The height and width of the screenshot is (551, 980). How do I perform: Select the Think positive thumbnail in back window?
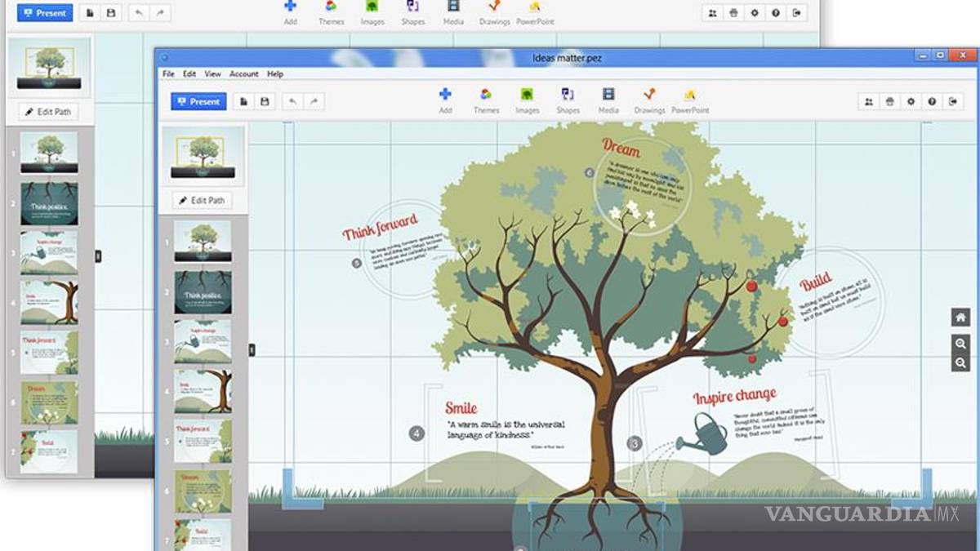tap(49, 204)
